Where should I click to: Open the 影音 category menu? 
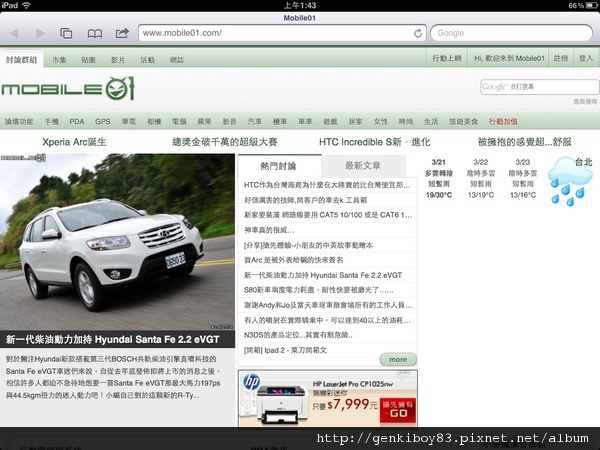tap(230, 122)
